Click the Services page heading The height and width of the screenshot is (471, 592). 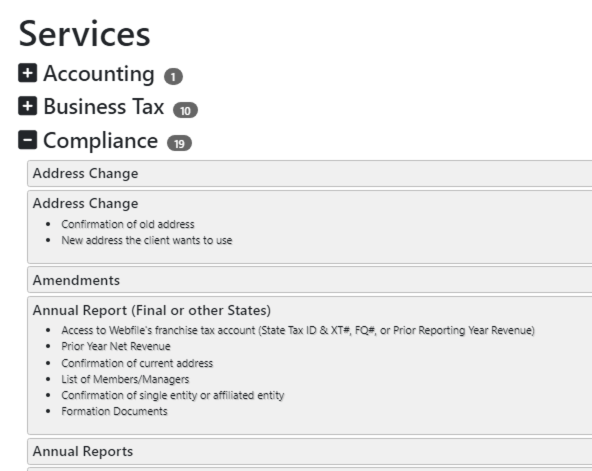(85, 34)
